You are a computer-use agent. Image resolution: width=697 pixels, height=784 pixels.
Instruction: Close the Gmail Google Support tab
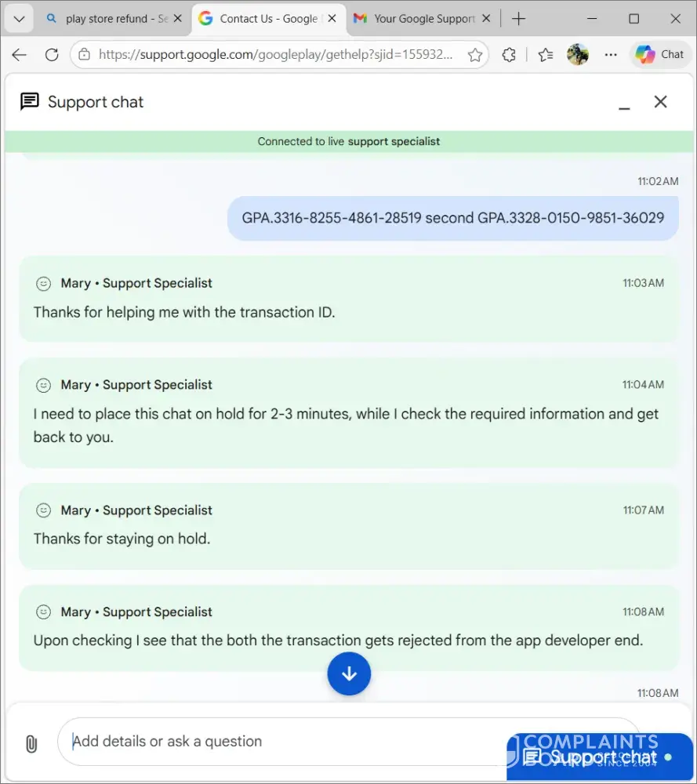click(x=486, y=19)
